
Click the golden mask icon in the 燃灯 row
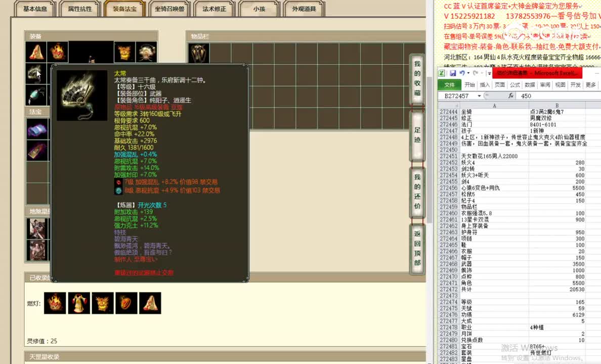pos(102,303)
